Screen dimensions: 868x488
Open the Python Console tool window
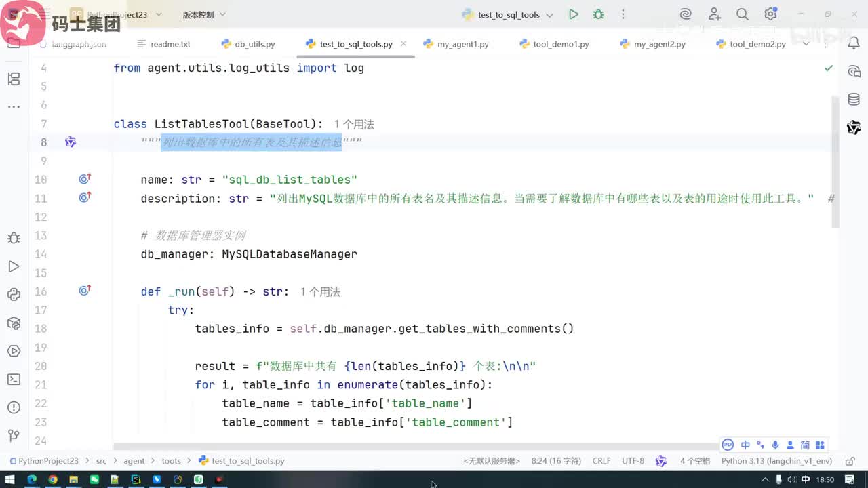[x=14, y=295]
